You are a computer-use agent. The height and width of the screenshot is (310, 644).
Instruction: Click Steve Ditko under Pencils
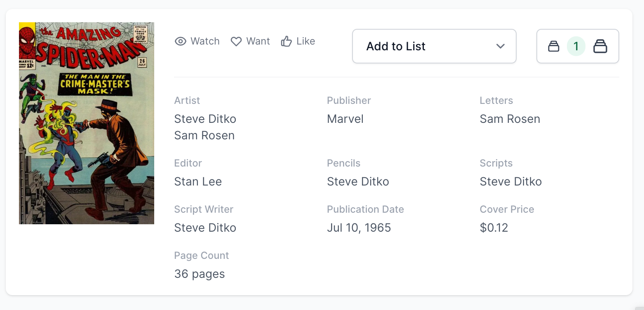tap(358, 181)
